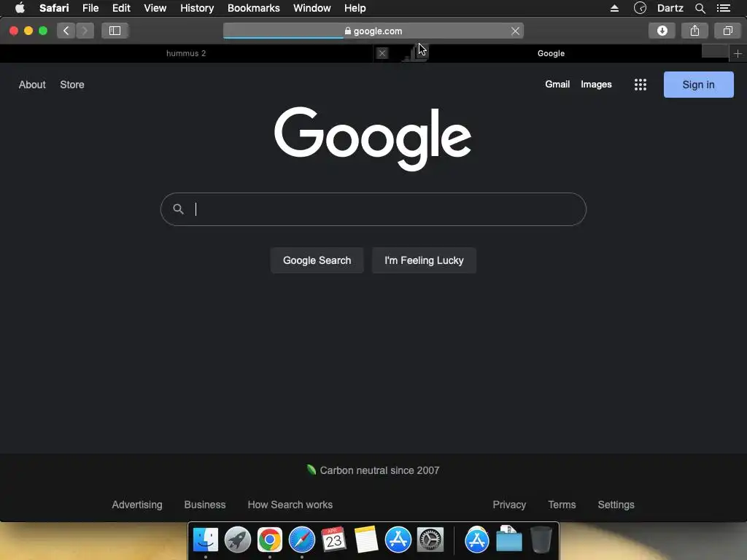This screenshot has height=560, width=747.
Task: Open Notification Center list icon
Action: click(x=724, y=8)
